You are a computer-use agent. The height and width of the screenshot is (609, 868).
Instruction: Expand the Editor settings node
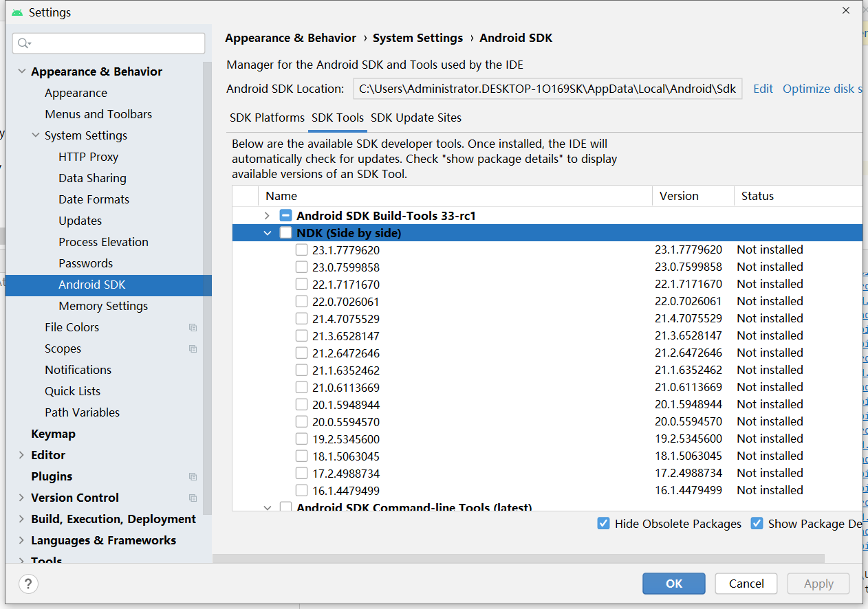(x=22, y=455)
